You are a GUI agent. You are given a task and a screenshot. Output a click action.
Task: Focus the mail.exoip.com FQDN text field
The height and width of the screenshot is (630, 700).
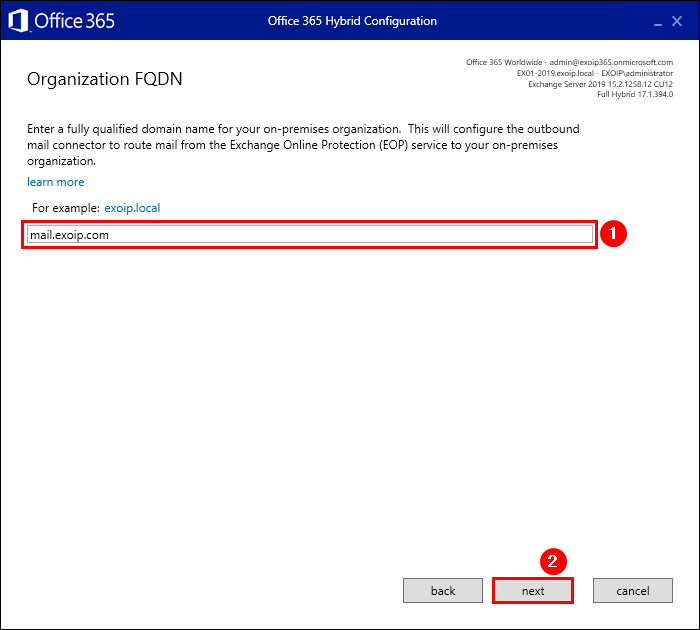(309, 234)
